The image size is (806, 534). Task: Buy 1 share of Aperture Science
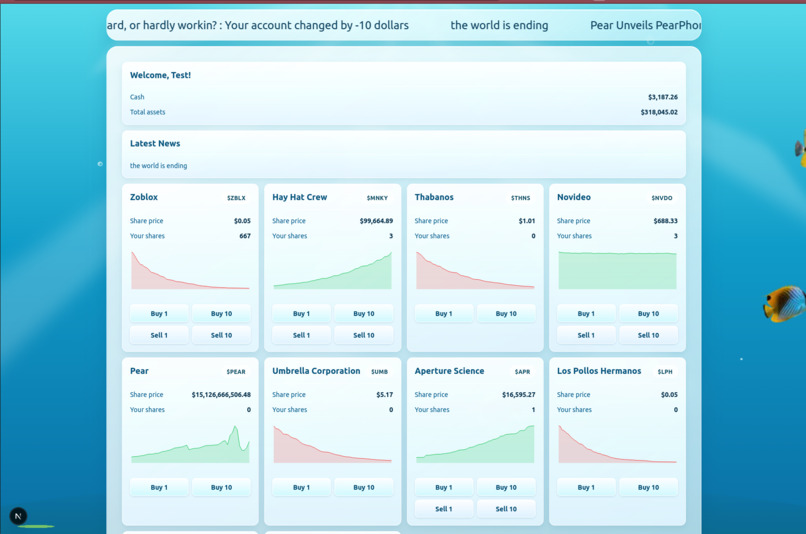coord(444,487)
